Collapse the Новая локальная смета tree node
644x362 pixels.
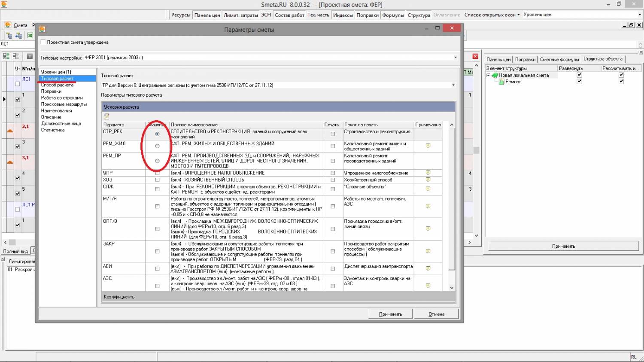tap(488, 75)
